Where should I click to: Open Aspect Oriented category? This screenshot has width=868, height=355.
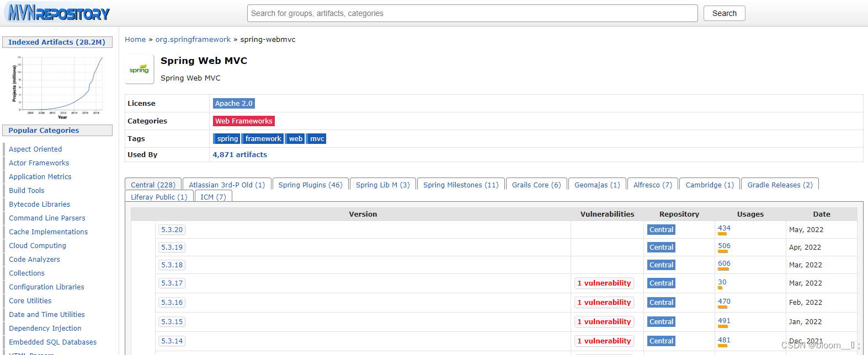(35, 149)
